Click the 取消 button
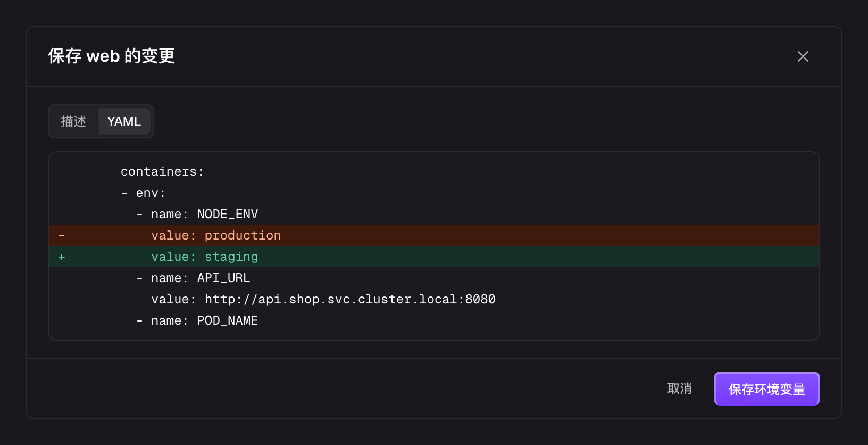This screenshot has height=445, width=868. [x=680, y=389]
